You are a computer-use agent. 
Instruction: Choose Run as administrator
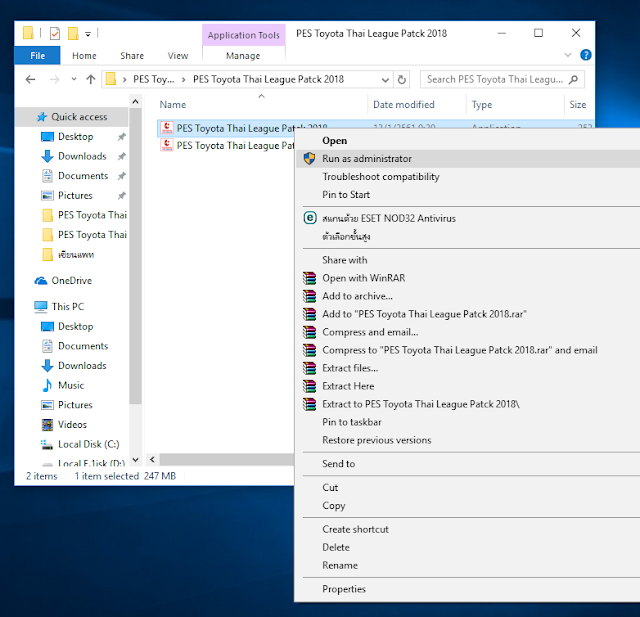tap(367, 158)
